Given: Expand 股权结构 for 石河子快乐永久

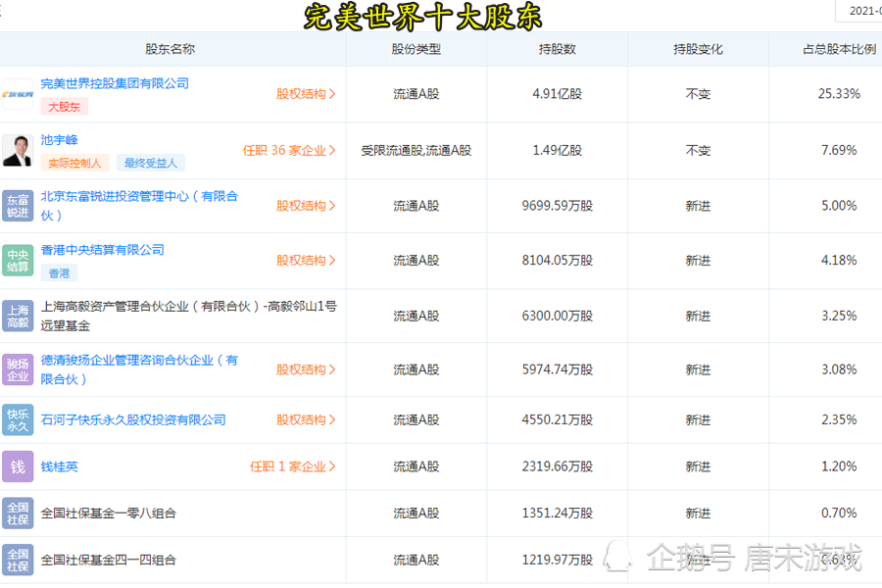Looking at the screenshot, I should [306, 419].
